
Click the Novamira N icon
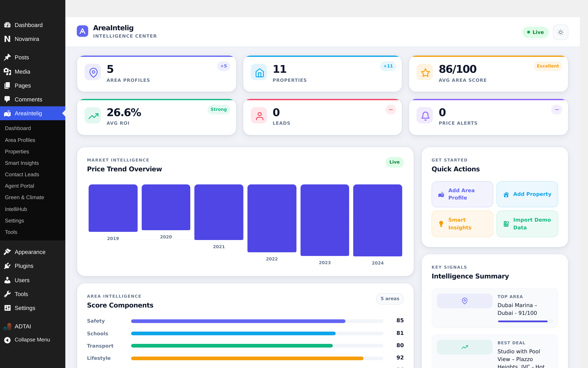7,39
